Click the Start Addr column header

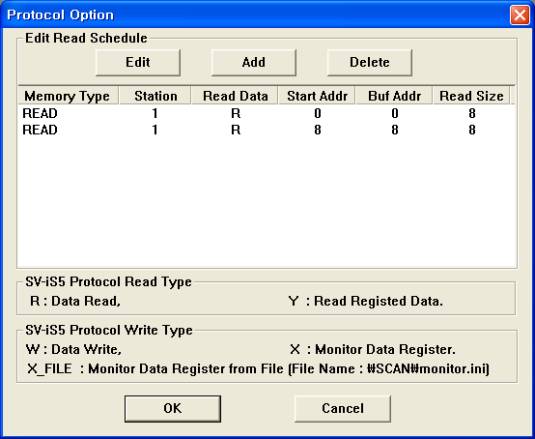[317, 96]
